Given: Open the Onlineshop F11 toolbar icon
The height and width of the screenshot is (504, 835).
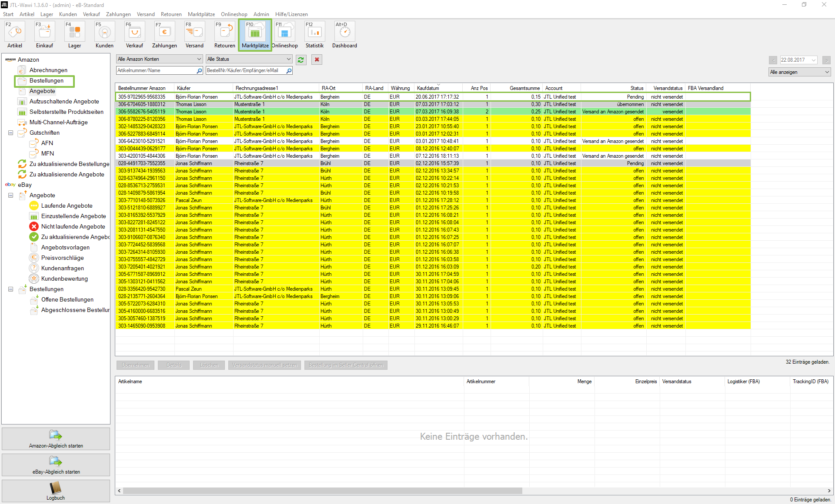Looking at the screenshot, I should pos(285,35).
